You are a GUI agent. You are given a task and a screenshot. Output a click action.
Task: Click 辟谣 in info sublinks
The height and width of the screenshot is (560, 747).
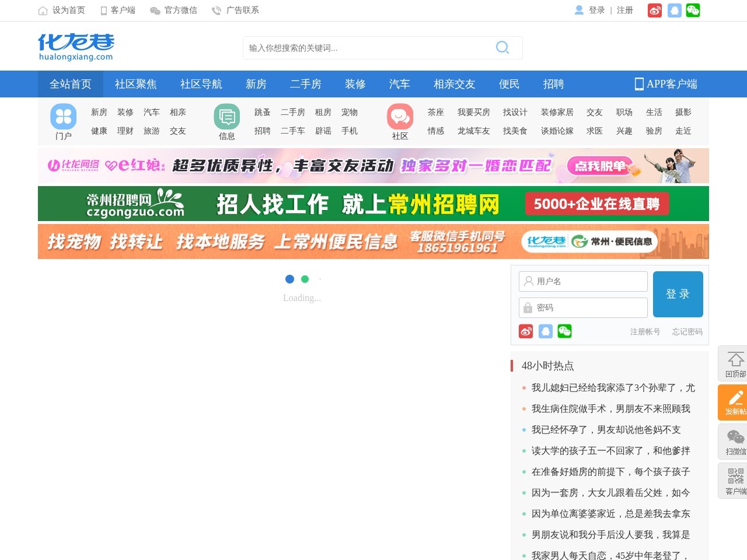tap(323, 131)
